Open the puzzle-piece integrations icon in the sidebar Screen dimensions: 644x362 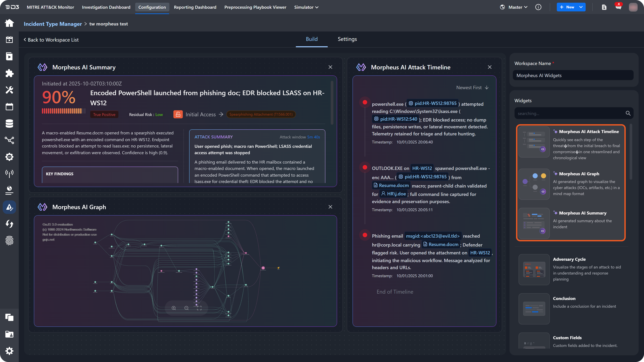9,73
